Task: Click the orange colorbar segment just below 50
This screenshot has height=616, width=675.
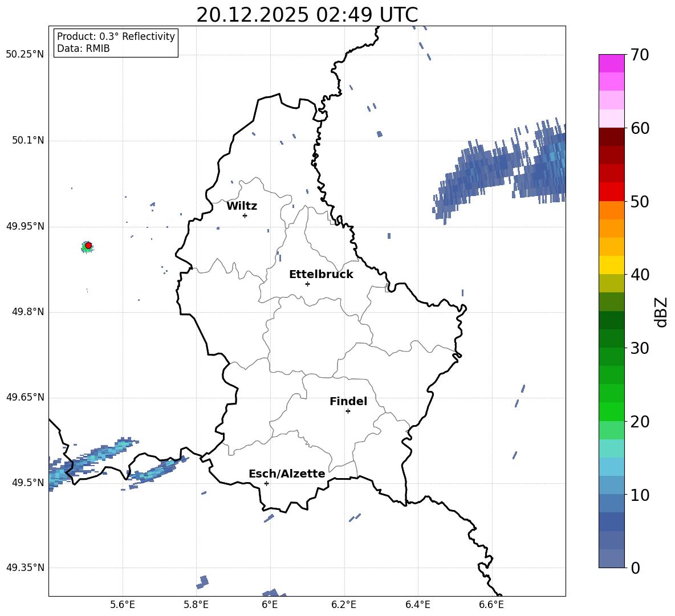Action: click(611, 210)
